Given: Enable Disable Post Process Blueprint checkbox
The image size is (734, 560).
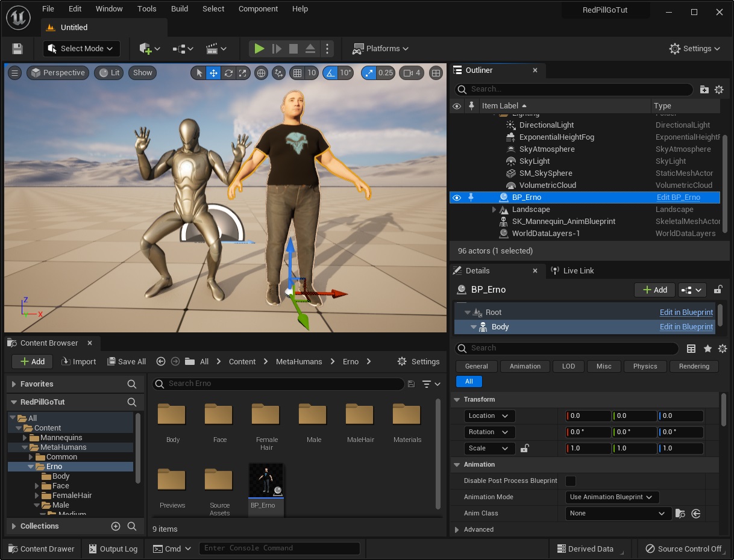Looking at the screenshot, I should pyautogui.click(x=570, y=481).
